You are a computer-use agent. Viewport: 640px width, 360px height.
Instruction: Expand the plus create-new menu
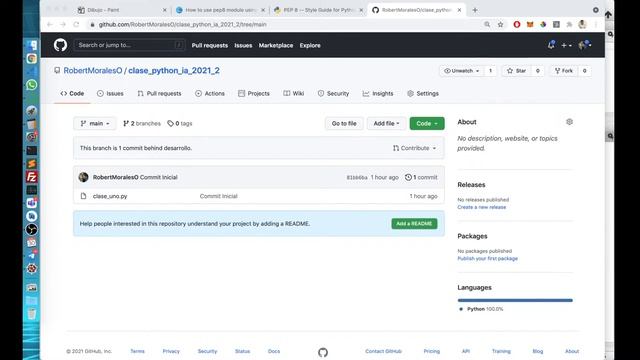(x=566, y=45)
